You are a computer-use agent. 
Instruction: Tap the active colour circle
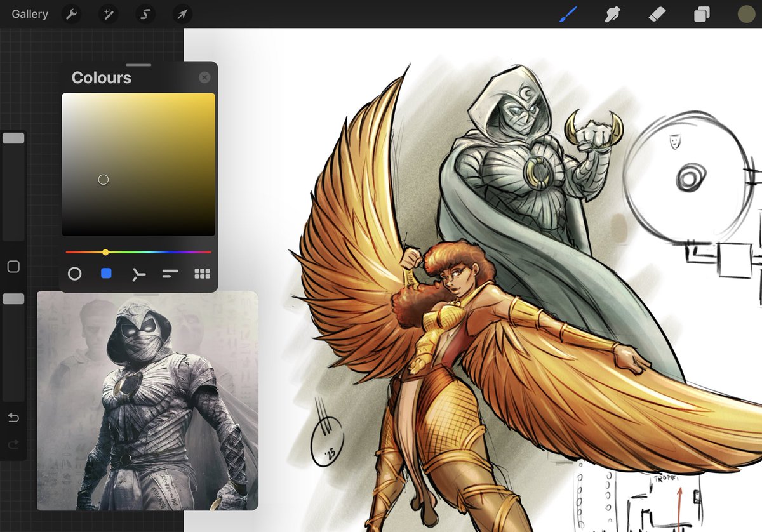(x=746, y=14)
